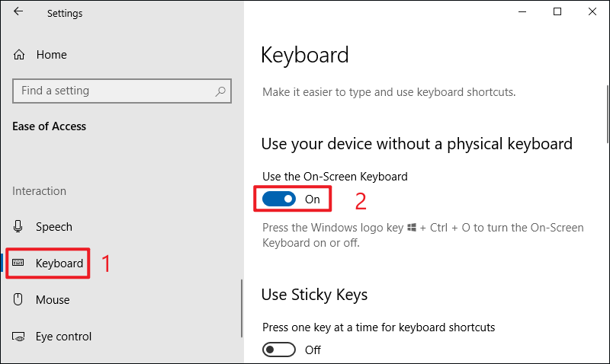
Task: Enable the Sticky Keys toggle
Action: point(279,350)
